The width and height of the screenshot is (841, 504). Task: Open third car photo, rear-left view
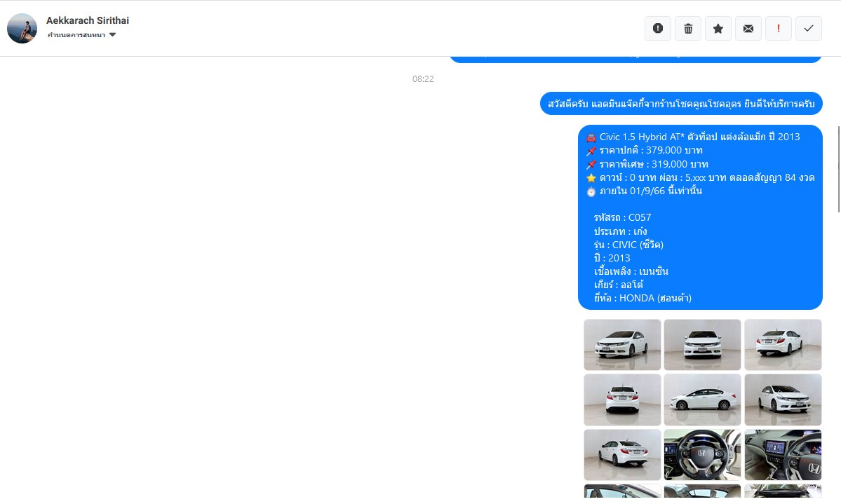click(783, 345)
